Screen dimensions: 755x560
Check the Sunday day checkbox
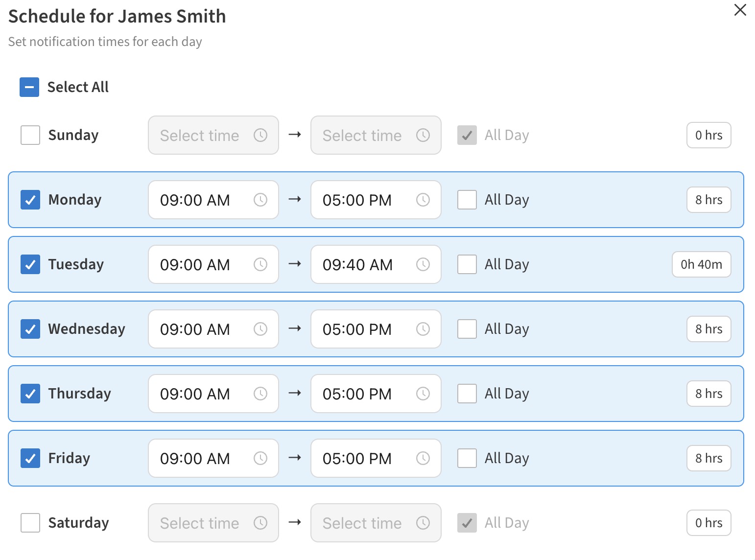(x=30, y=135)
